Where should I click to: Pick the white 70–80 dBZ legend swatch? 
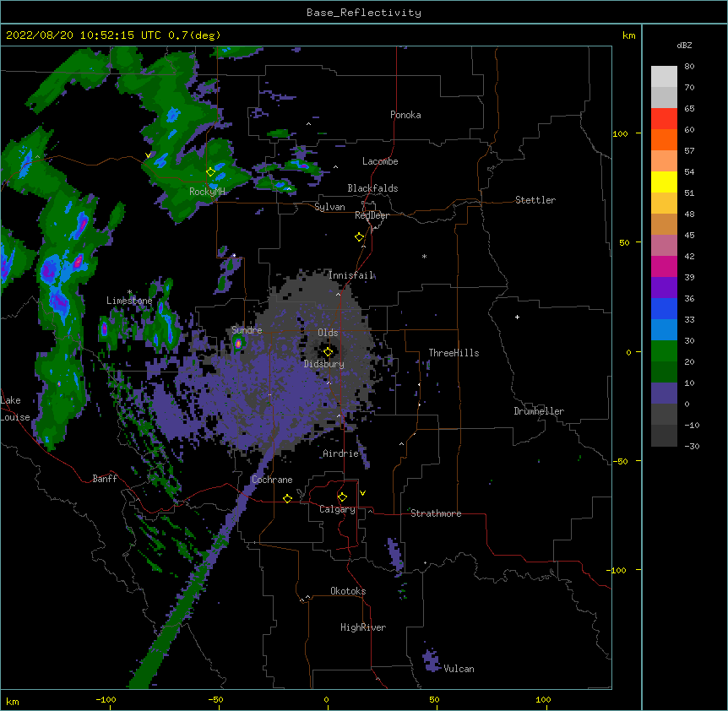(664, 77)
